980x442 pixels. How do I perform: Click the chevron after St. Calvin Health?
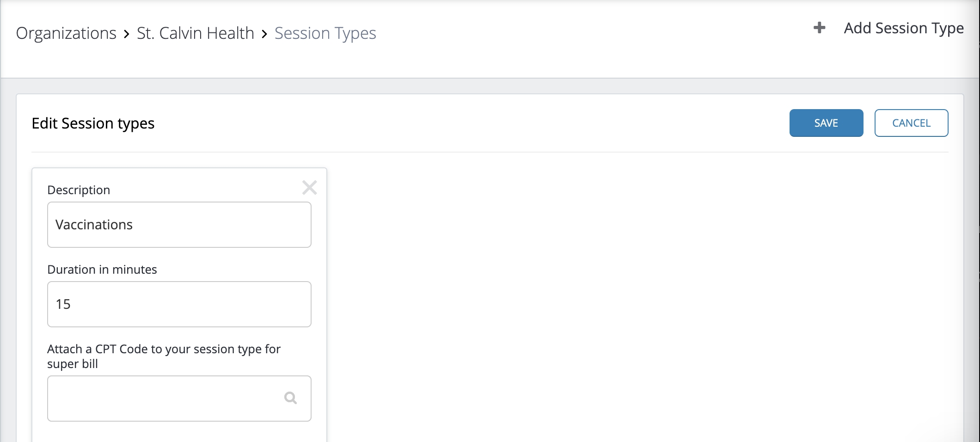coord(264,34)
